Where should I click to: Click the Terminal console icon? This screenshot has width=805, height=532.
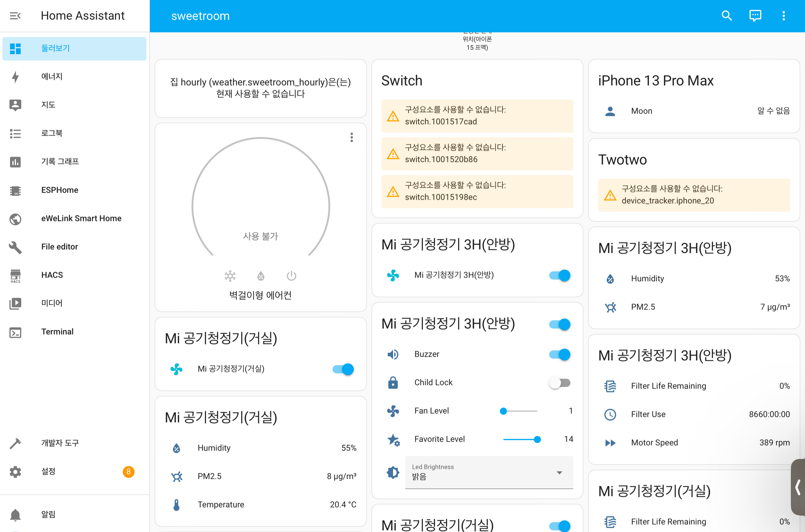[15, 332]
